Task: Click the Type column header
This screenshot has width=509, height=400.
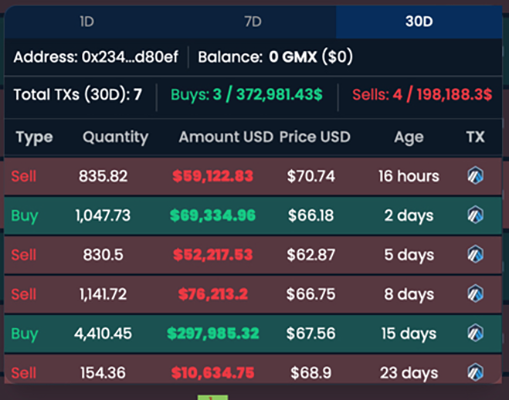Action: tap(34, 137)
